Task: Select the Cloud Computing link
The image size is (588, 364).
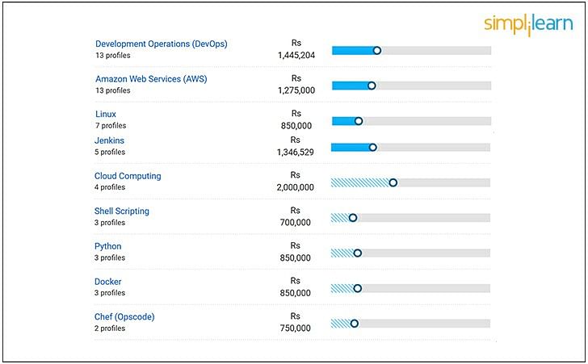Action: tap(128, 176)
